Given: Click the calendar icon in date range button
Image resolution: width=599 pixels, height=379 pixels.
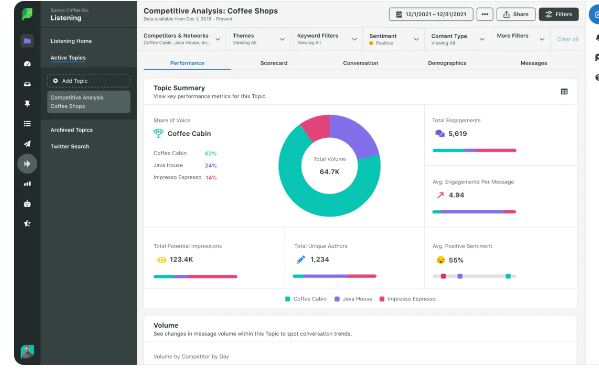Looking at the screenshot, I should [x=398, y=15].
